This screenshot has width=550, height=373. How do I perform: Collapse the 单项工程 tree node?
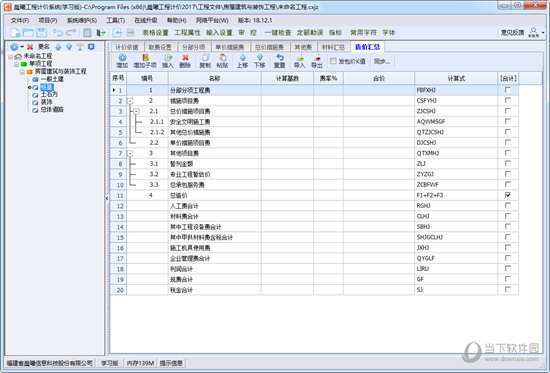pyautogui.click(x=16, y=64)
